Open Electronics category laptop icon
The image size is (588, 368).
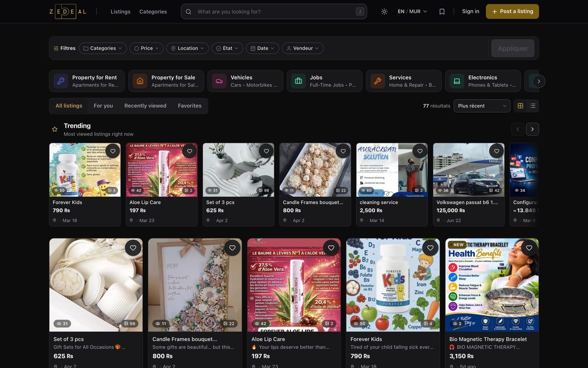tap(457, 81)
